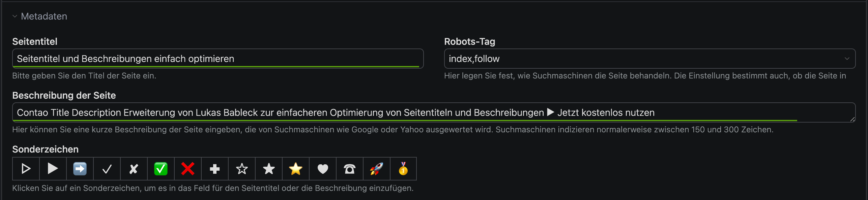Insert the plain check mark symbol
This screenshot has width=868, height=200.
[x=107, y=169]
